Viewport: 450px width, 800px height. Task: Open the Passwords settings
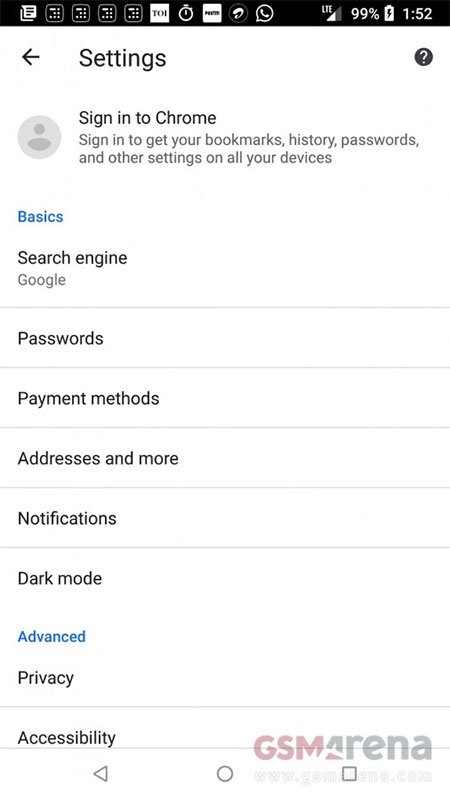pyautogui.click(x=225, y=338)
